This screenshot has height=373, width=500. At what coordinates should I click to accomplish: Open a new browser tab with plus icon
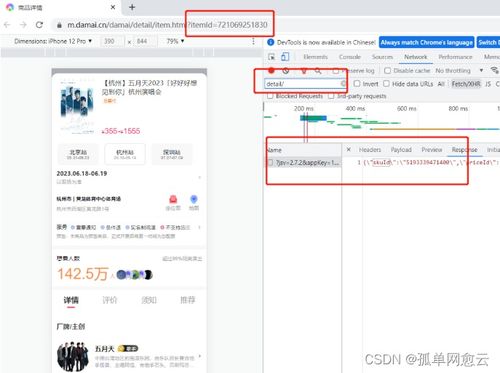tap(132, 7)
